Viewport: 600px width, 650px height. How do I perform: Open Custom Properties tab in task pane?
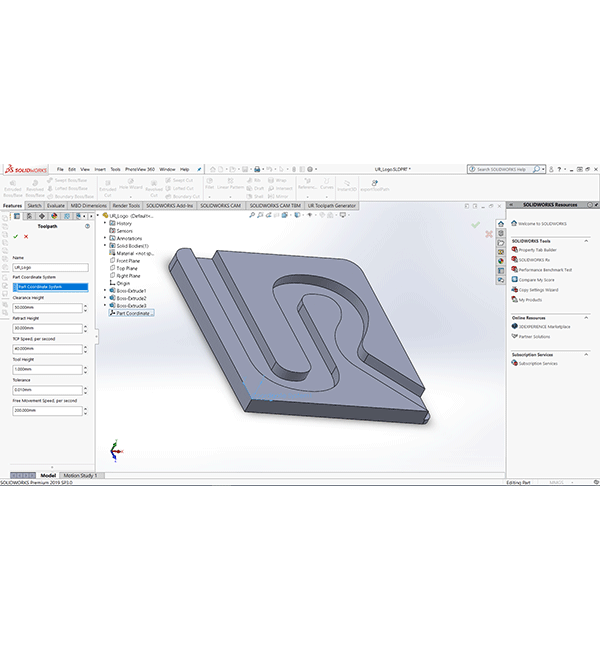click(x=501, y=271)
